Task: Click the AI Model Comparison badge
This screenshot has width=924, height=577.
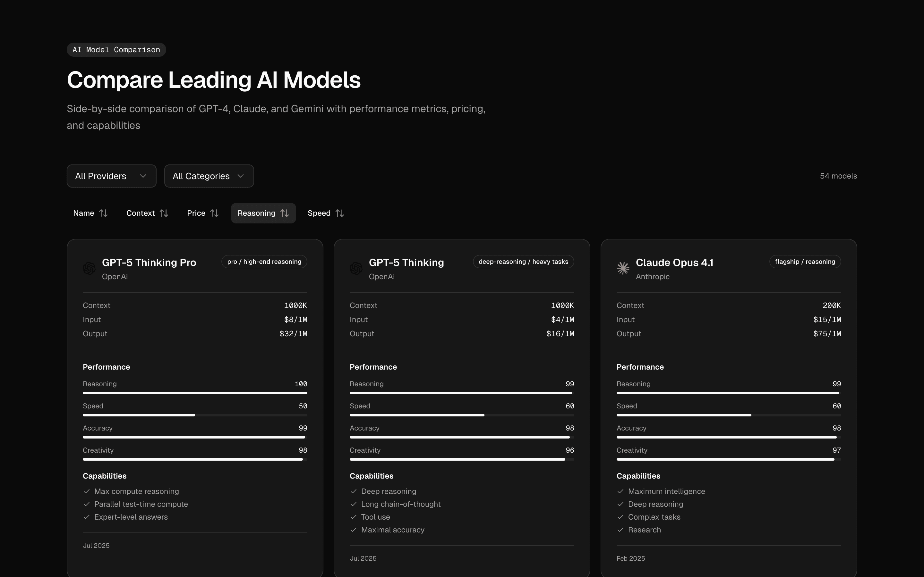Action: tap(116, 50)
